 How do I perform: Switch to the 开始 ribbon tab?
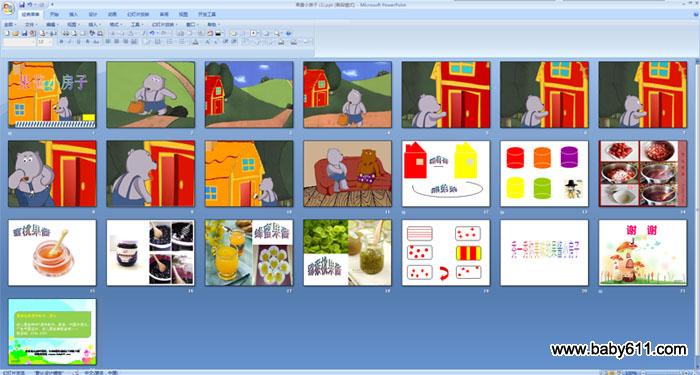[x=54, y=14]
